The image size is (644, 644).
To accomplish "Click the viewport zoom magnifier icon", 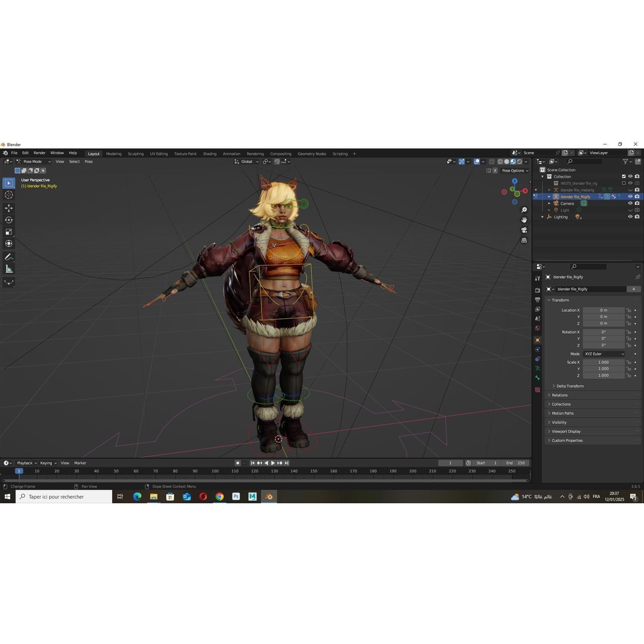I will [524, 210].
